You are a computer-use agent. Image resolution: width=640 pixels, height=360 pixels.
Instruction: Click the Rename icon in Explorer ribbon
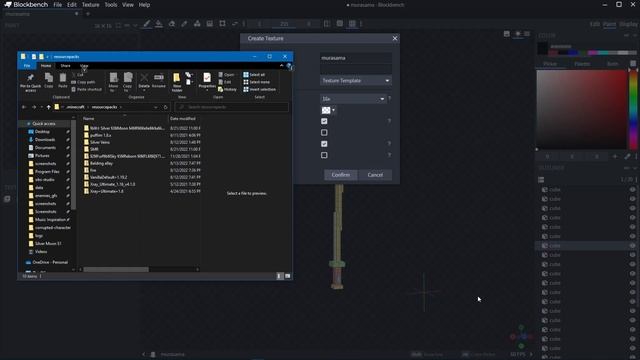(x=159, y=80)
